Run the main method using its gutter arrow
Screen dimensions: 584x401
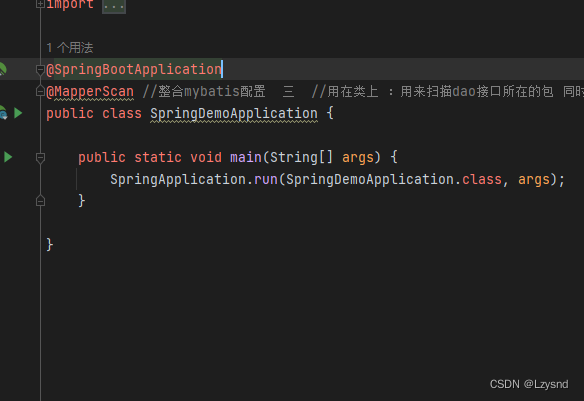(8, 157)
